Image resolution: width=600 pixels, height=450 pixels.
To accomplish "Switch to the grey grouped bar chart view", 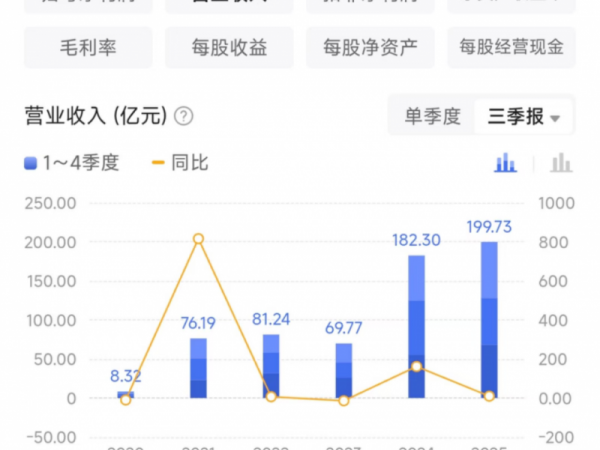I will click(561, 162).
